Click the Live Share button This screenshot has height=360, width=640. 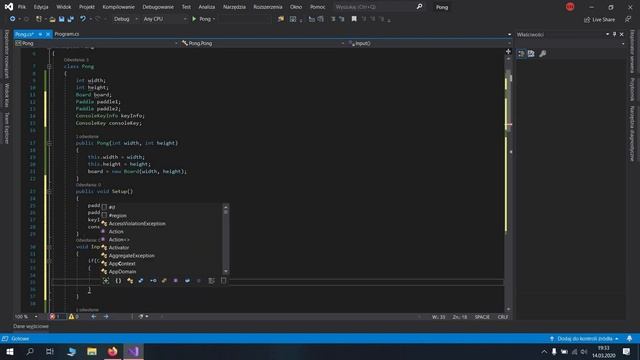[x=599, y=19]
